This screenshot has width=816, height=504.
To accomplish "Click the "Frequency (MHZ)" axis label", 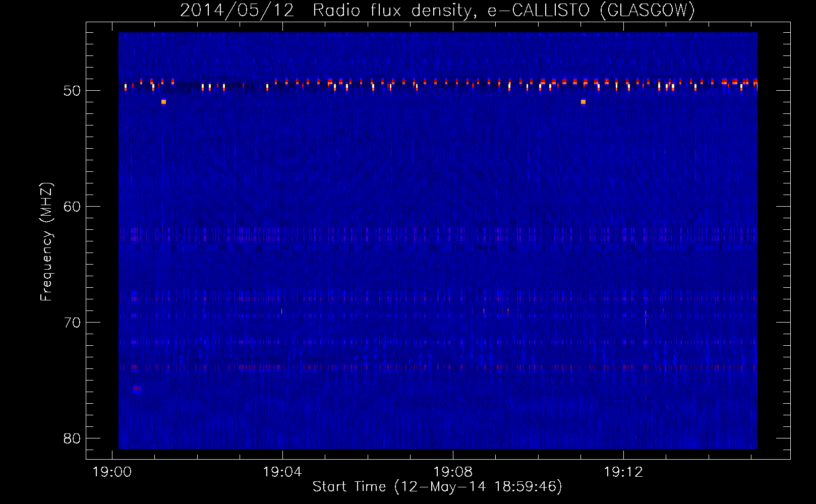I will [46, 242].
